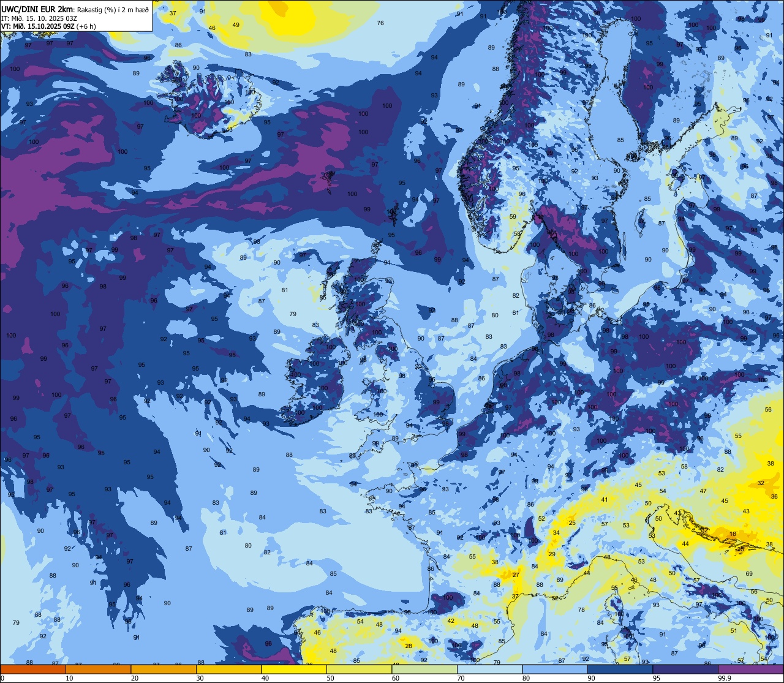784x683 pixels.
Task: Click the legend tick label 80
Action: [x=526, y=678]
